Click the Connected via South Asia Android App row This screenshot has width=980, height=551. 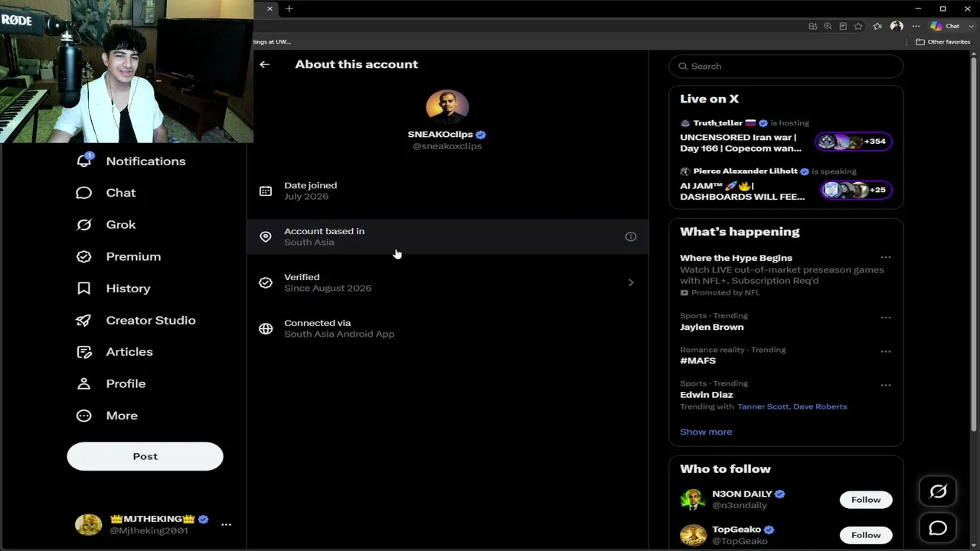pos(447,328)
